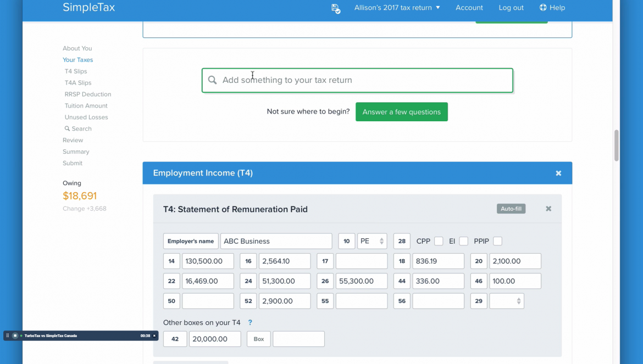
Task: Navigate to the Summary page
Action: (x=76, y=152)
